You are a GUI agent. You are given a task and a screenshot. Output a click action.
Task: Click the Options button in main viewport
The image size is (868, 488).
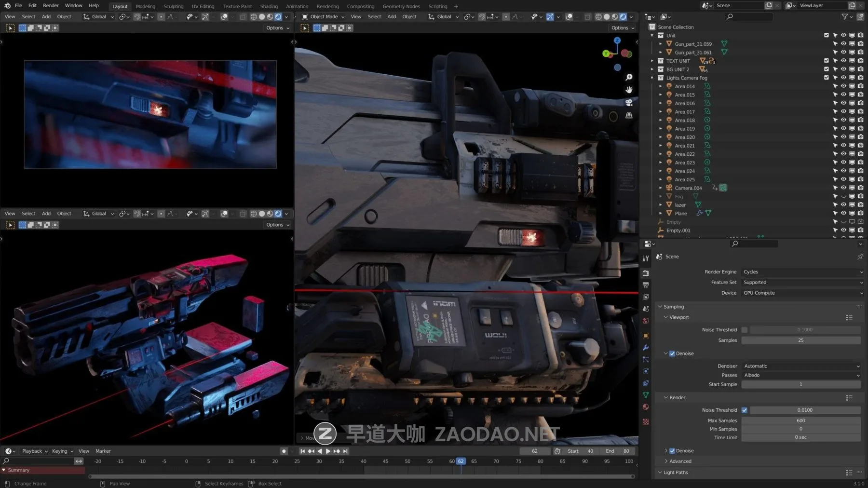622,28
